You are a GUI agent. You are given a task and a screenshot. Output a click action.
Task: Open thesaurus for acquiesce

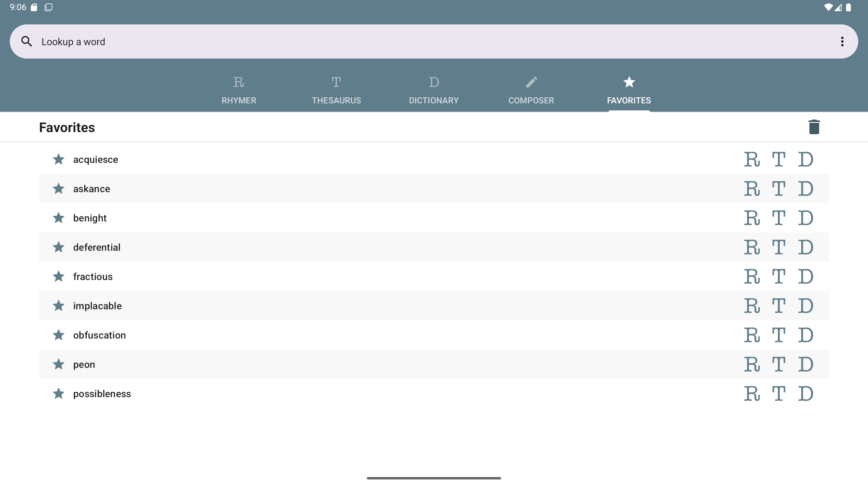click(779, 159)
